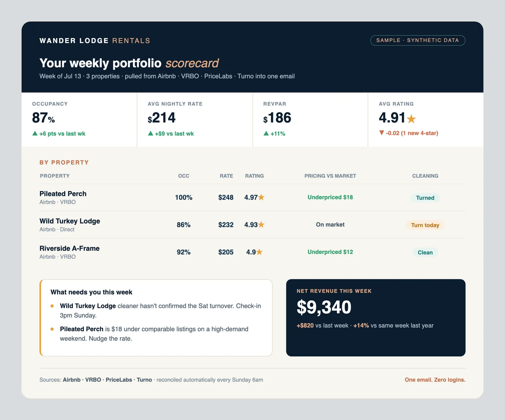Click the RATING column header
The image size is (505, 420).
click(254, 176)
